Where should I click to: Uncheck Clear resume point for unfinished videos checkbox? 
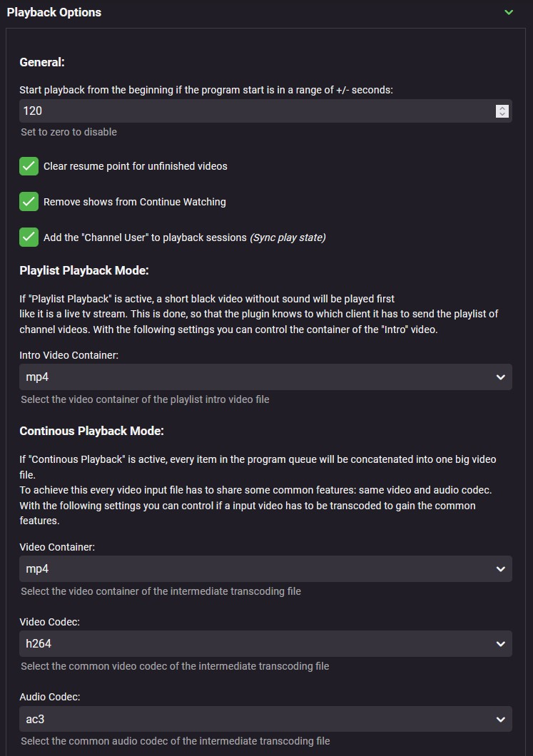click(x=29, y=166)
